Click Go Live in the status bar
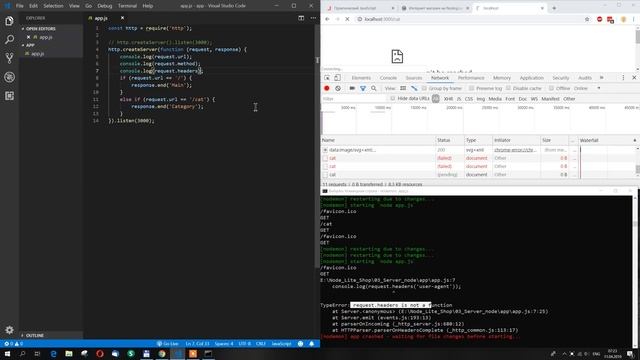Image resolution: width=640 pixels, height=360 pixels. click(x=168, y=344)
